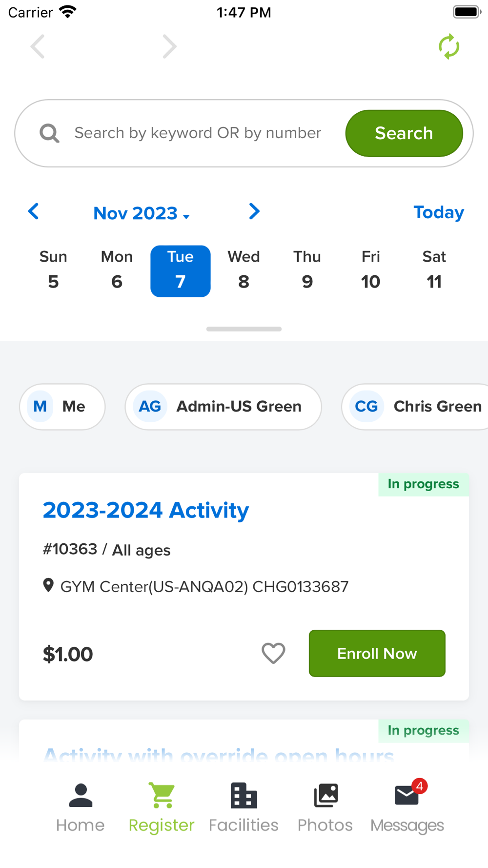488x868 pixels.
Task: Open the Messages tab
Action: tap(407, 808)
